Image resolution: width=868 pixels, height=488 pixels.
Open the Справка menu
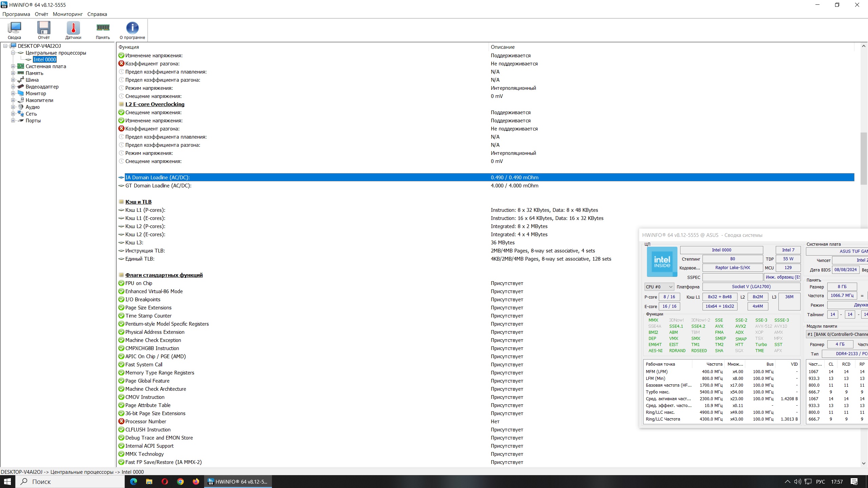(97, 14)
